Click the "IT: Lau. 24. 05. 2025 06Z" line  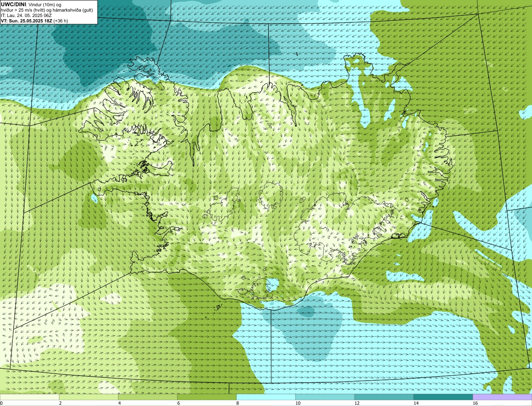point(26,15)
